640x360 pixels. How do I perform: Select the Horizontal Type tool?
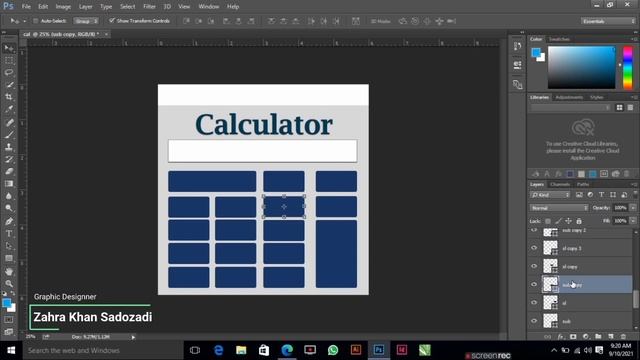(x=9, y=233)
